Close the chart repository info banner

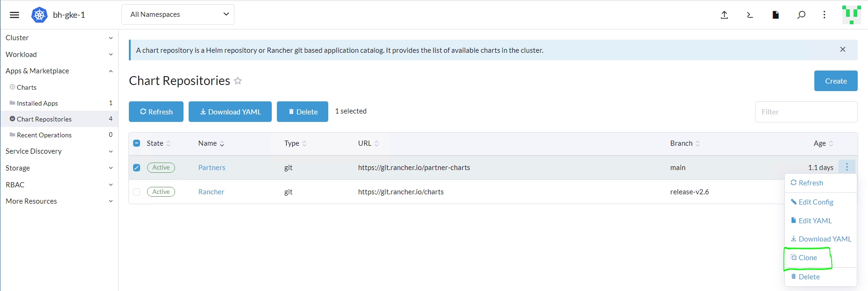(843, 50)
